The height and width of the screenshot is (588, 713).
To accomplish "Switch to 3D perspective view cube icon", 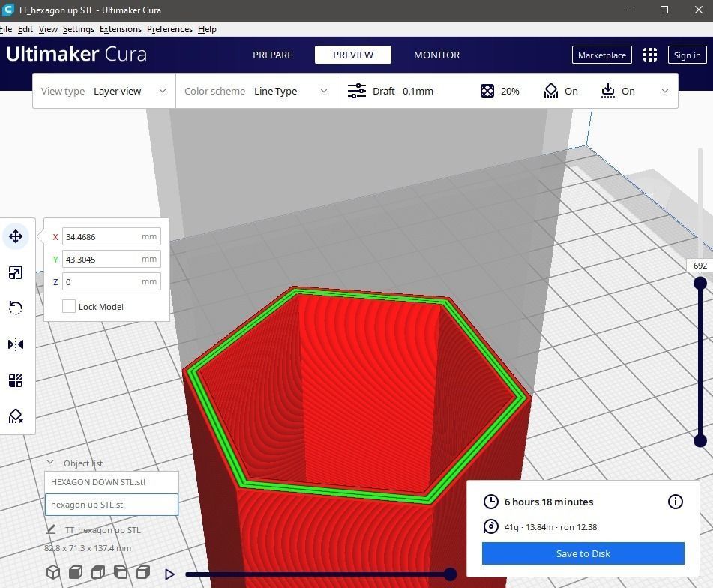I will [x=53, y=572].
